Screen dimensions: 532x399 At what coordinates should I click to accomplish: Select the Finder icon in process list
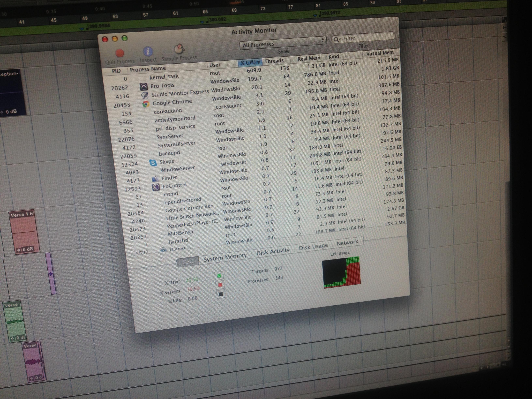[x=155, y=179]
